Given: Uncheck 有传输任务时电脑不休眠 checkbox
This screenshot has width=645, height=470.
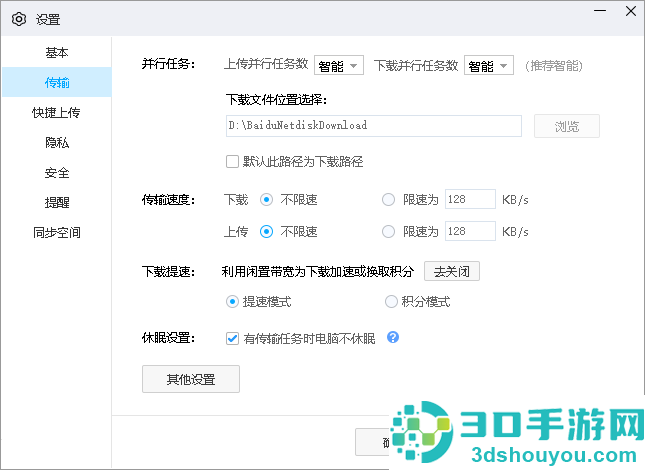Looking at the screenshot, I should pyautogui.click(x=232, y=338).
